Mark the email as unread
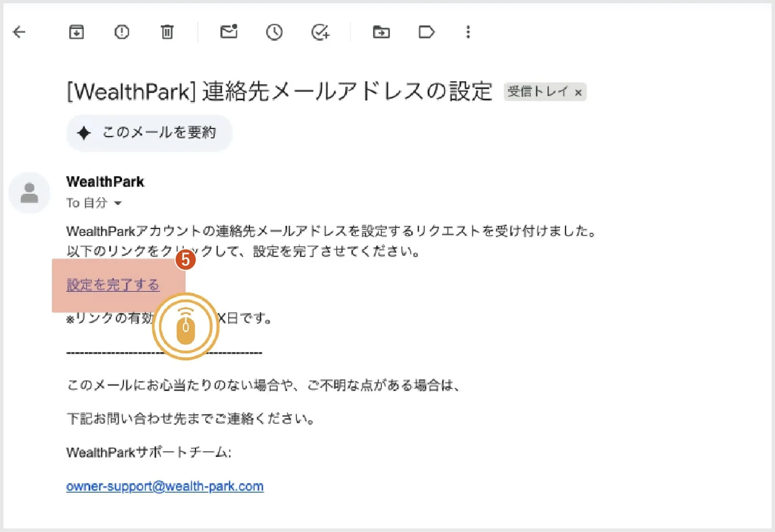 (x=229, y=31)
